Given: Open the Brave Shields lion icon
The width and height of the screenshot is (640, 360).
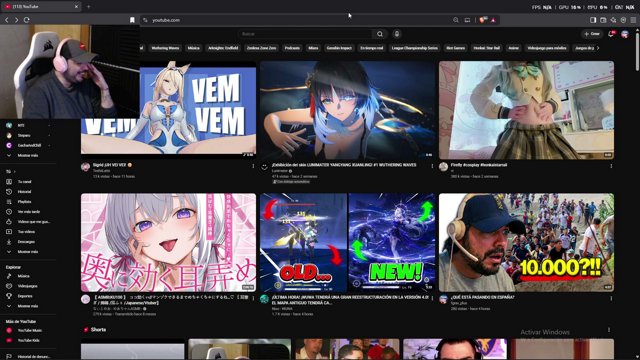Looking at the screenshot, I should coord(482,20).
